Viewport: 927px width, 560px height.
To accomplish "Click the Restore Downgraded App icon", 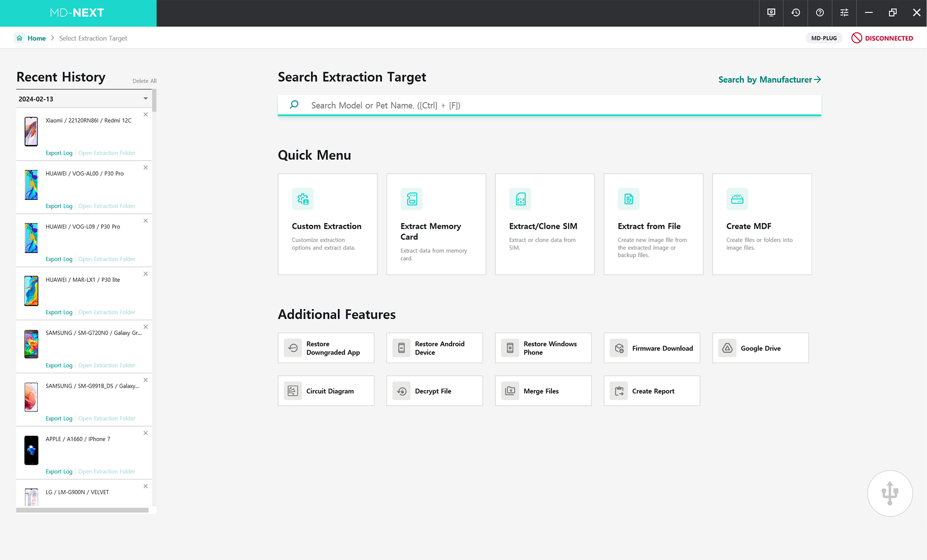I will (293, 348).
